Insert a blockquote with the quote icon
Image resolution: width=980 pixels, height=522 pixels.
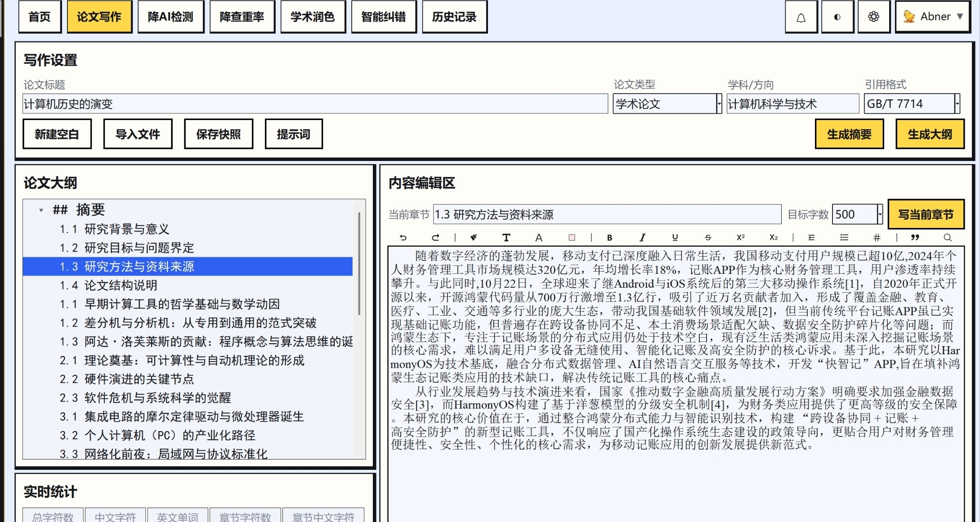pos(915,237)
